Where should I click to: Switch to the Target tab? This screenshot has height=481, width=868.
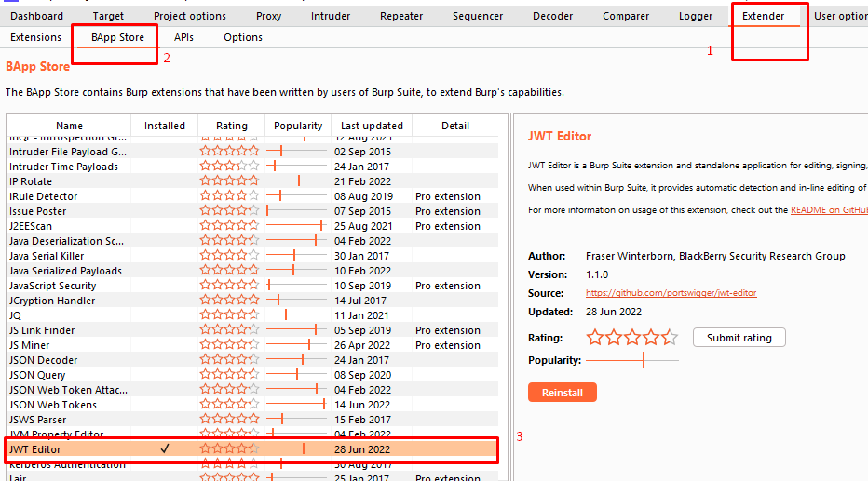click(x=108, y=16)
